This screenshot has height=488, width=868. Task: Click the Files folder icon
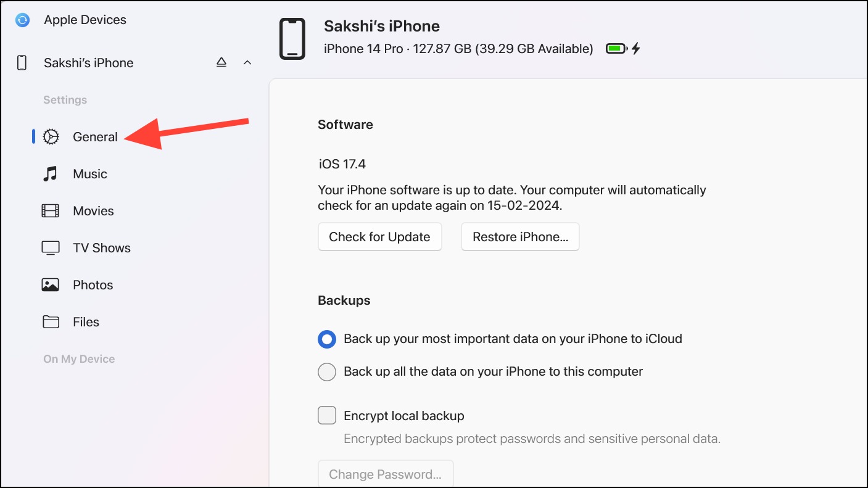pos(51,322)
